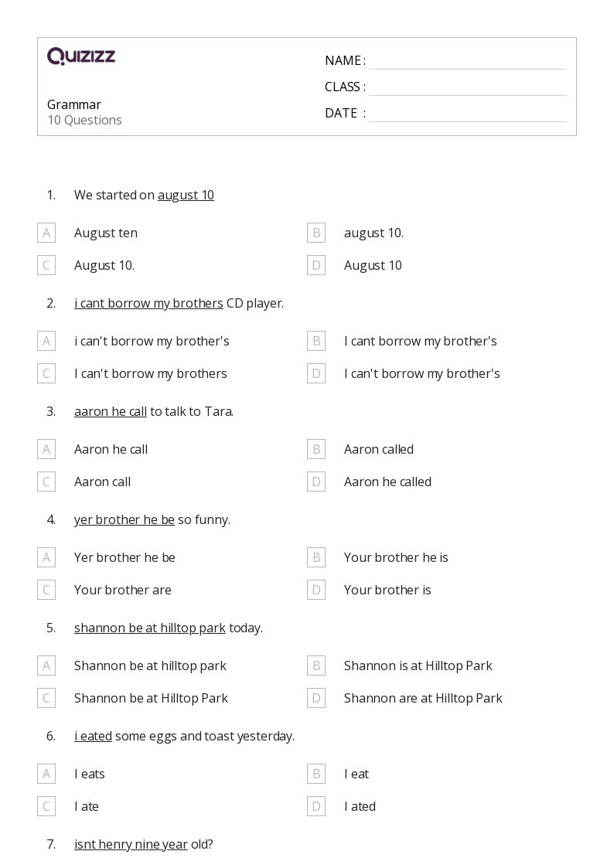The height and width of the screenshot is (868, 614).
Task: Mark box D 'August 10' for question 1
Action: coord(316,265)
